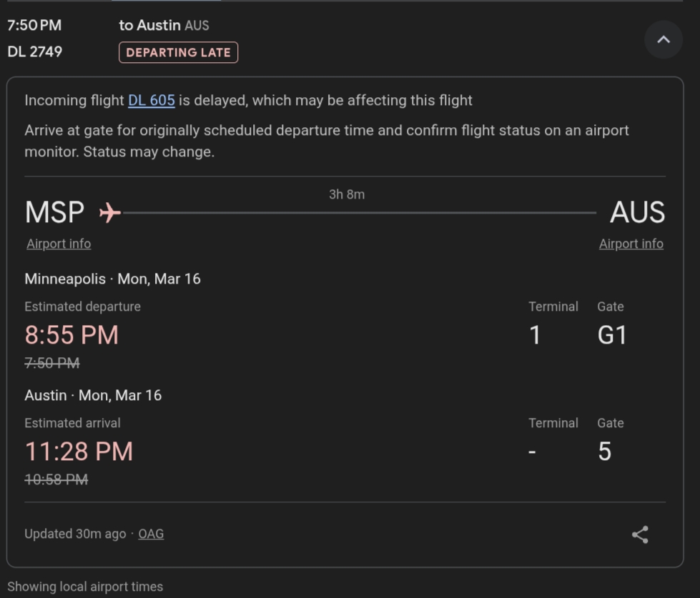The image size is (700, 598).
Task: Click the 3h 8m flight duration
Action: pyautogui.click(x=347, y=194)
